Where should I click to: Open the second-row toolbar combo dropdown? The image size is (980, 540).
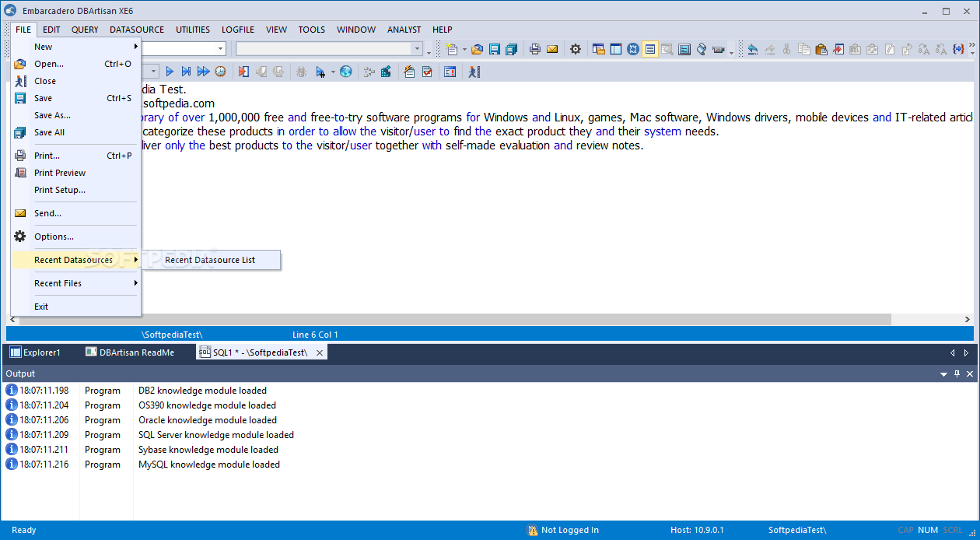click(x=154, y=72)
